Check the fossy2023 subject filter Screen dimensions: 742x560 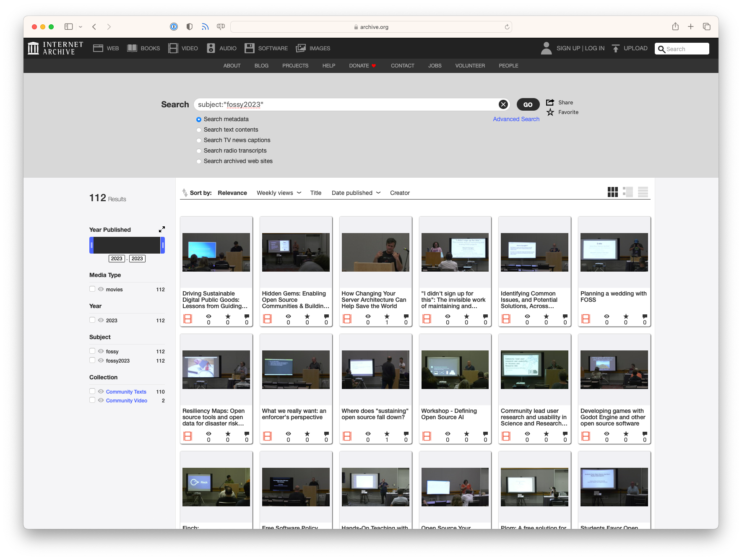(92, 360)
